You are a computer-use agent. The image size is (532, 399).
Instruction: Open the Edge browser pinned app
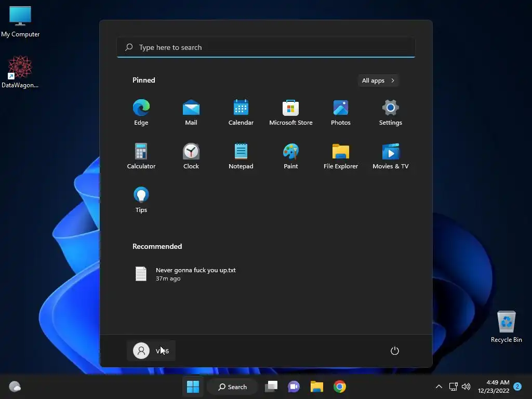click(141, 113)
